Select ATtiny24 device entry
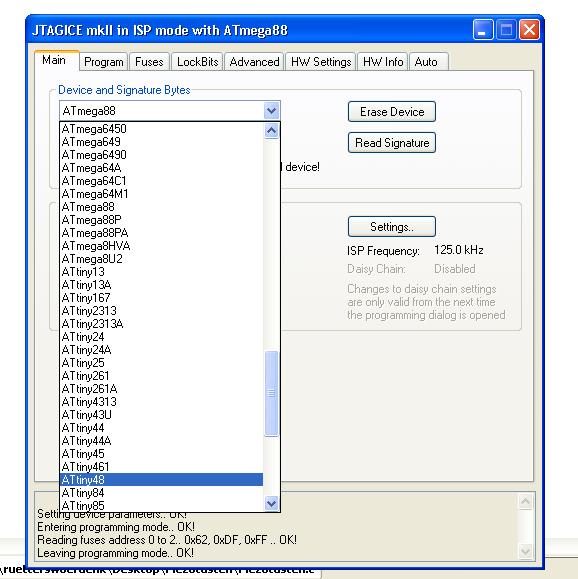This screenshot has height=579, width=578. coord(161,337)
